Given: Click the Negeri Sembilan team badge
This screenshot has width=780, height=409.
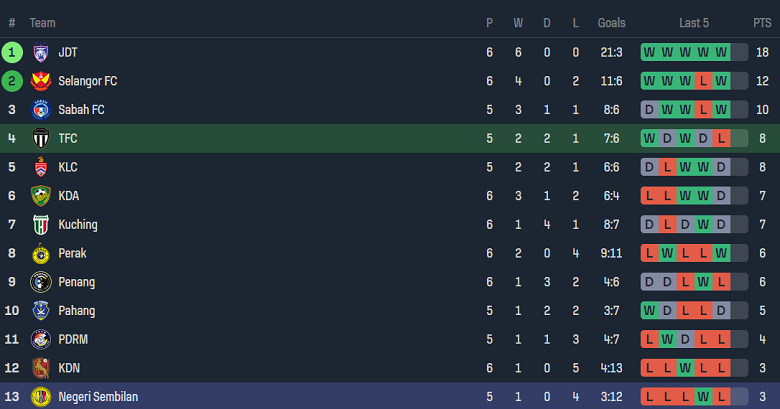Looking at the screenshot, I should coord(41,397).
